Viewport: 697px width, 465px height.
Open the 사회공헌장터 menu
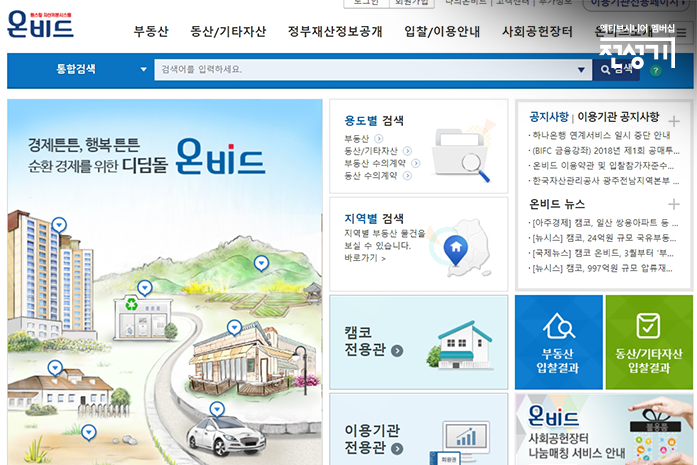tap(537, 32)
